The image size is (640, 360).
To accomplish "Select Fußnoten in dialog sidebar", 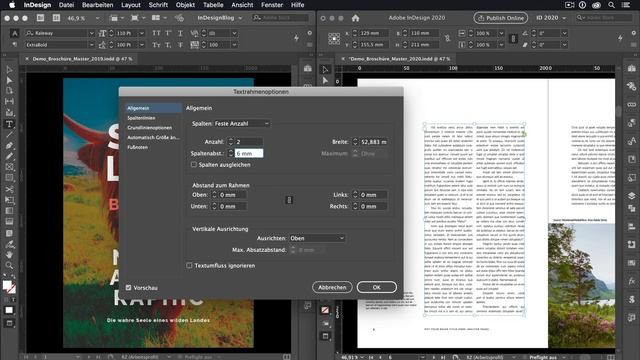I will pyautogui.click(x=138, y=147).
